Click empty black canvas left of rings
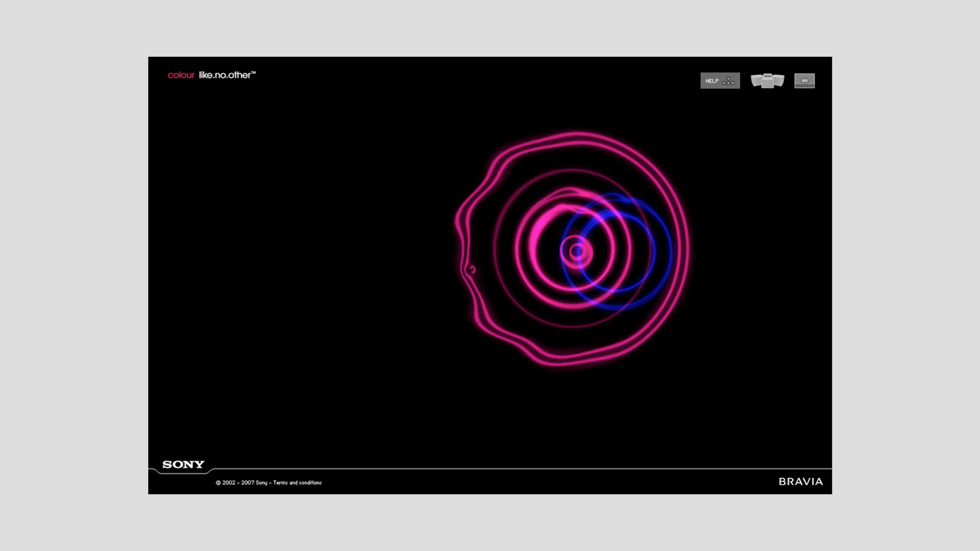Viewport: 980px width, 551px height. pos(306,253)
